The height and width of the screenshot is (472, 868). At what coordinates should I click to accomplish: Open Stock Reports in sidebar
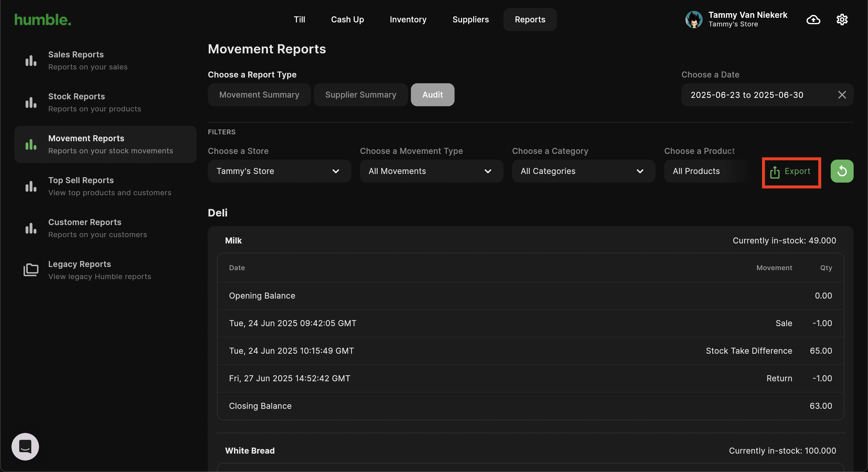(x=105, y=102)
